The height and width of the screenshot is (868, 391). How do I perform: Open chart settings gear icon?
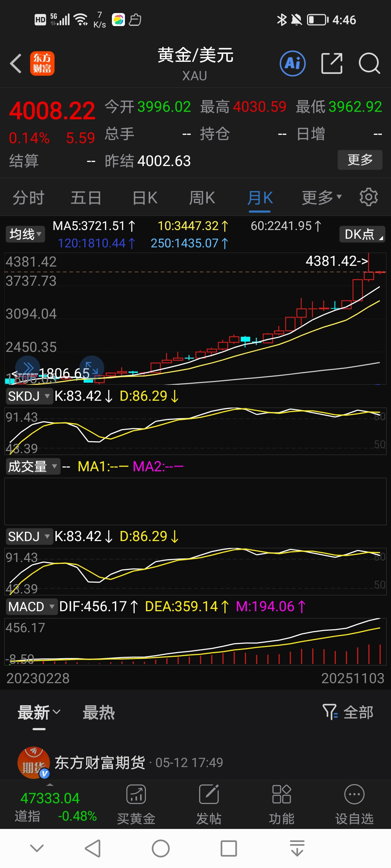[369, 197]
